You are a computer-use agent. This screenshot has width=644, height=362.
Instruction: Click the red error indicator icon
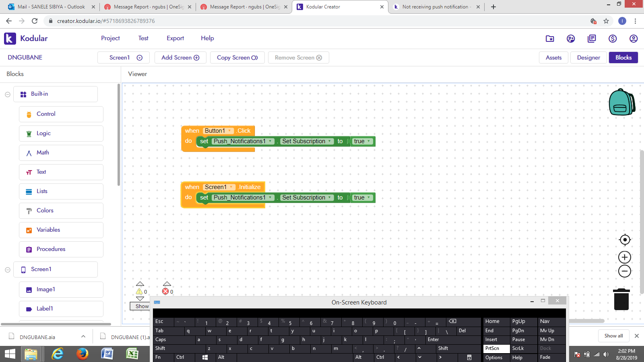tap(165, 292)
